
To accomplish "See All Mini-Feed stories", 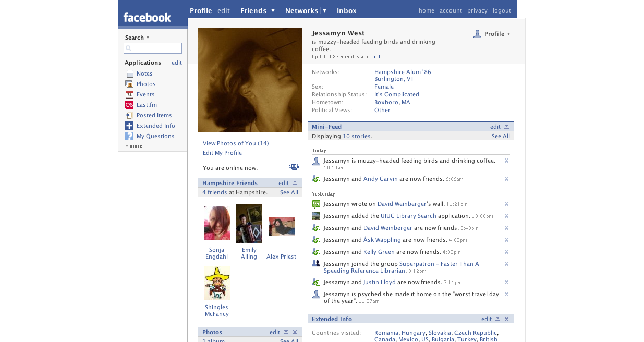I will (x=501, y=136).
